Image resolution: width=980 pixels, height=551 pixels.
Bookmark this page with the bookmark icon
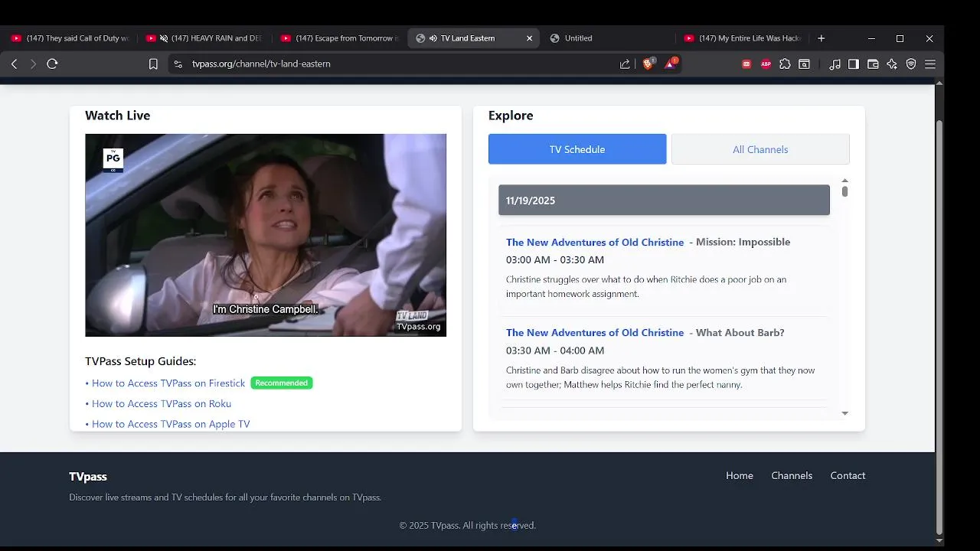153,64
